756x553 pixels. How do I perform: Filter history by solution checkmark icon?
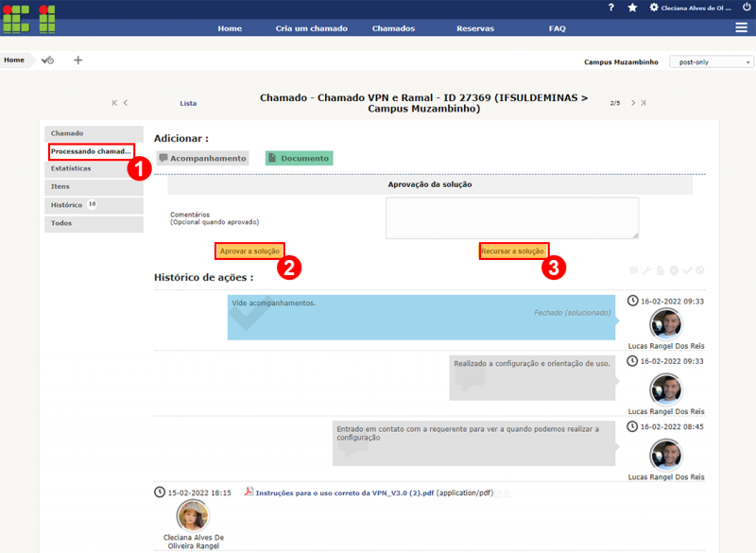pos(687,270)
